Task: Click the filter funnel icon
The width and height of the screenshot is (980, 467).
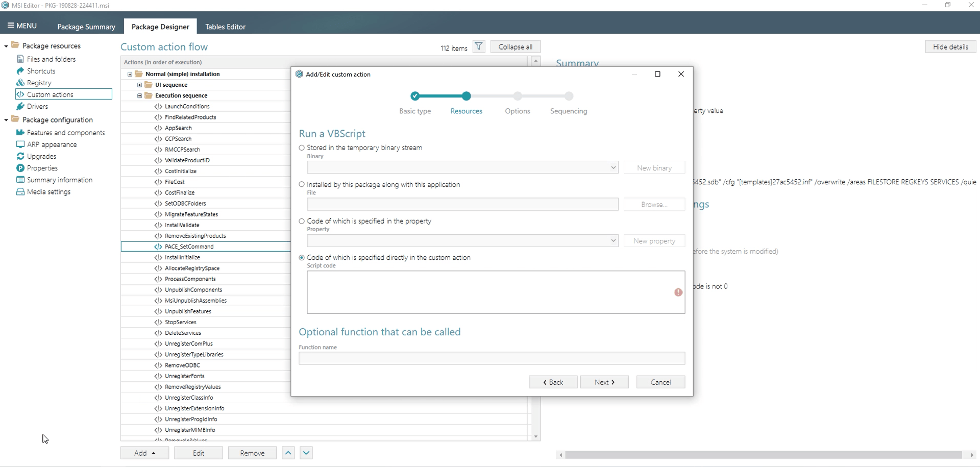Action: click(x=478, y=46)
